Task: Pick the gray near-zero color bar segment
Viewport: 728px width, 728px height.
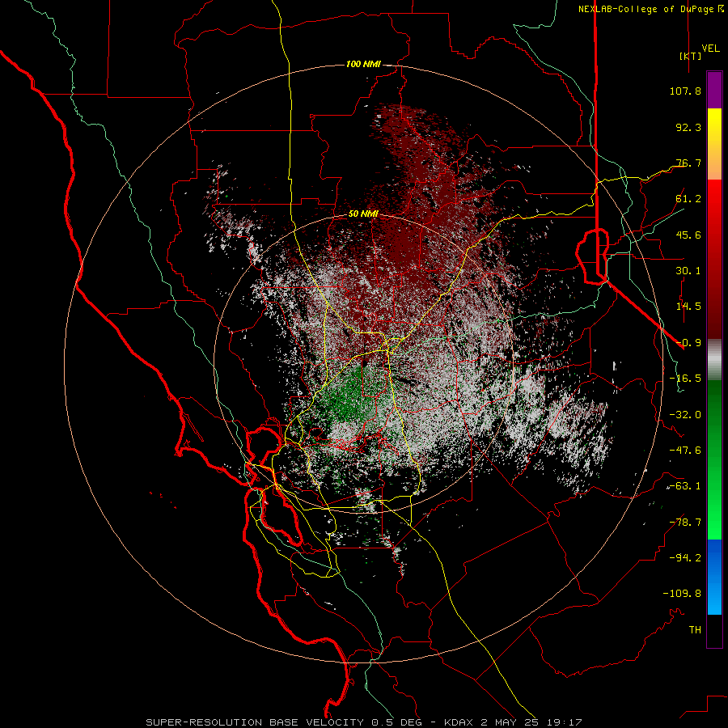Action: [x=714, y=360]
